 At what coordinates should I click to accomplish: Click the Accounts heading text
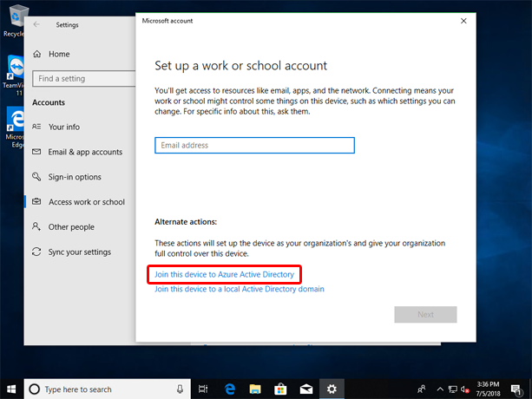click(49, 102)
